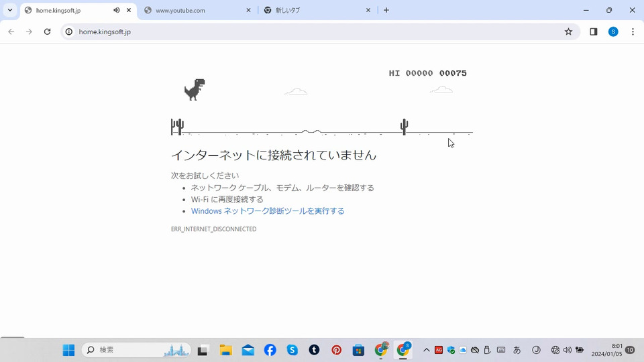
Task: Click the USB safely remove hardware icon
Action: coord(487,350)
